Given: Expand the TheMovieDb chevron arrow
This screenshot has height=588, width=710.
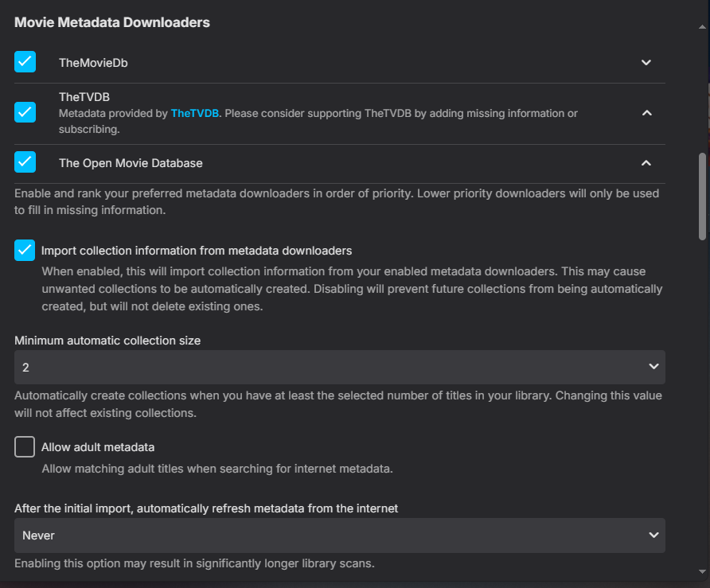Looking at the screenshot, I should pos(646,63).
